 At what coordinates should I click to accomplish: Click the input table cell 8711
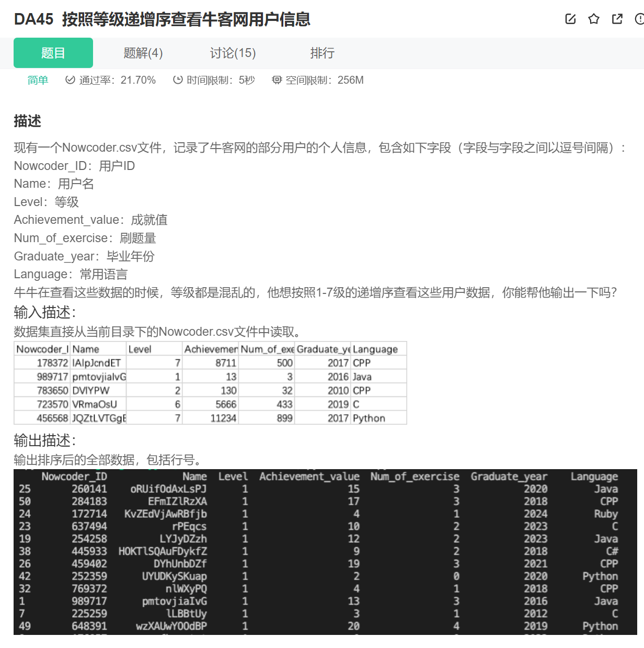click(211, 363)
